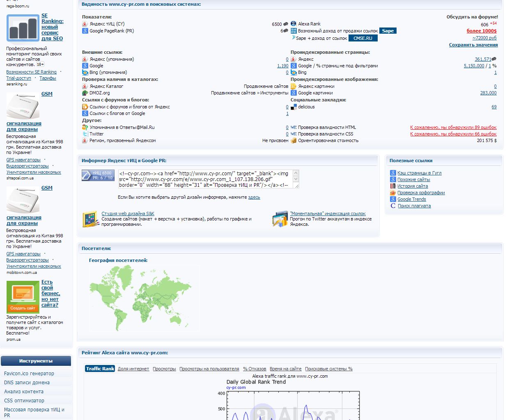Click inside the informer HTML code textarea
This screenshot has width=507, height=420.
pos(205,179)
